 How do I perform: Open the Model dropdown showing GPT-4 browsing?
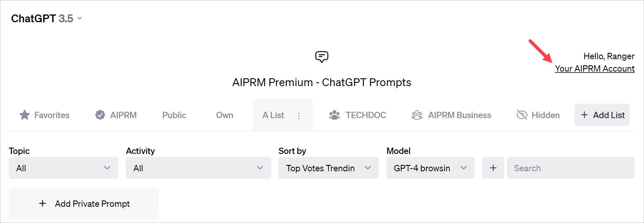[x=430, y=168]
